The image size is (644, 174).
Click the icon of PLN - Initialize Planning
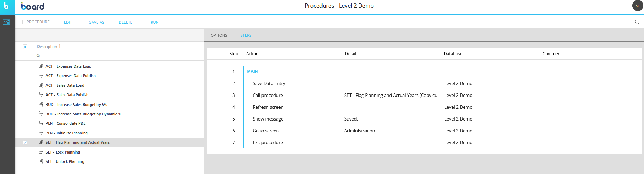point(41,133)
